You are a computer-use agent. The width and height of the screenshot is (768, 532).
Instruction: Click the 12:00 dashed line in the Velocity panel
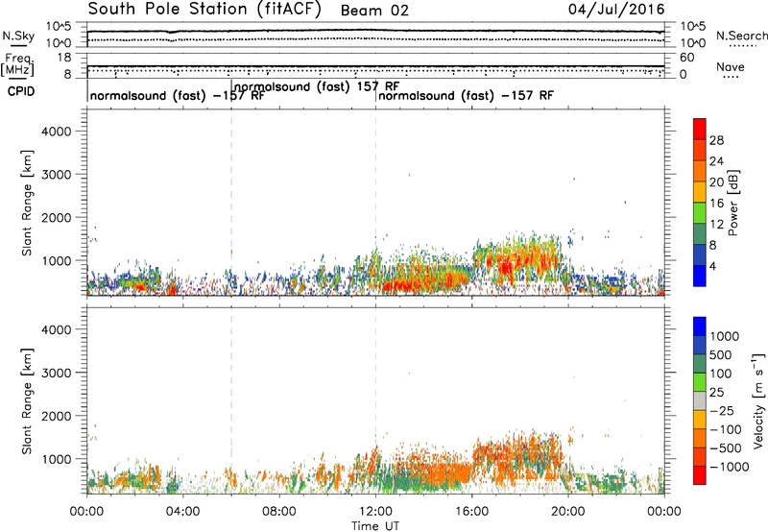point(375,400)
